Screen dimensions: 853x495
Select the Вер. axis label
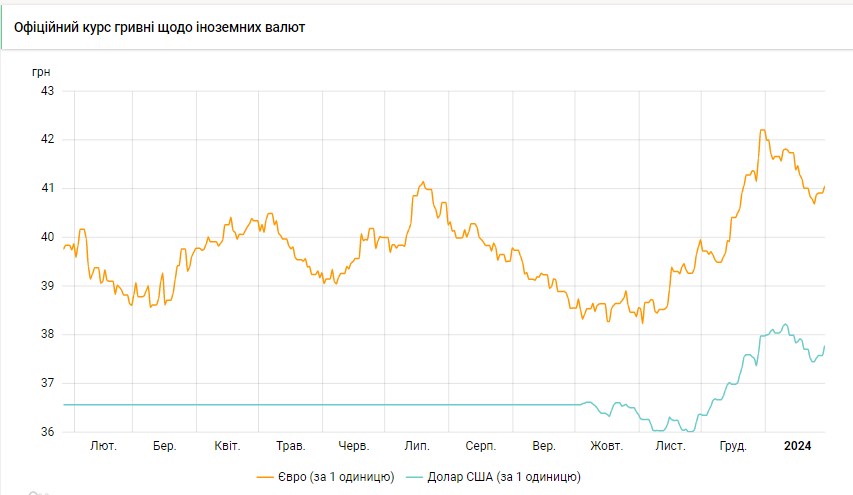544,446
